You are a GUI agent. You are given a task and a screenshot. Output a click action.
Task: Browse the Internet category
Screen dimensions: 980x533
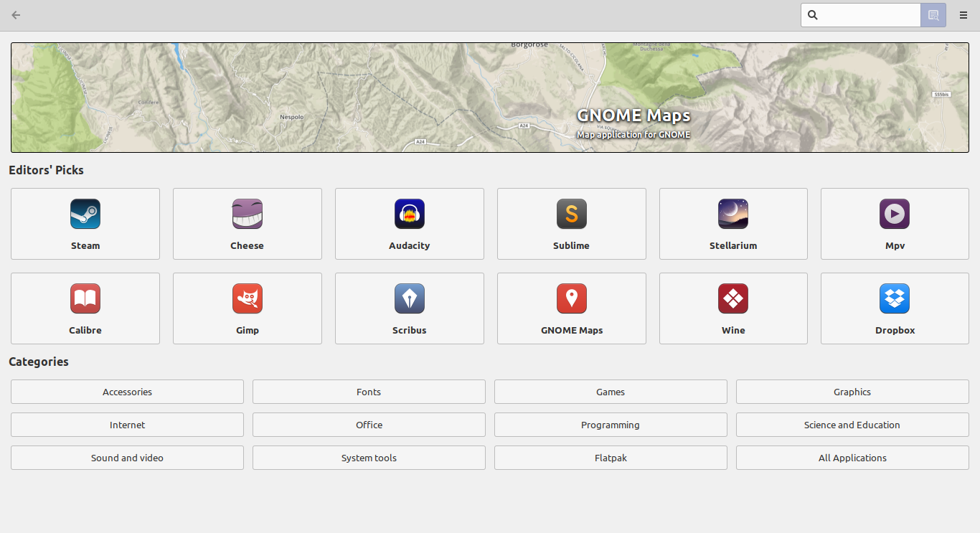tap(127, 425)
